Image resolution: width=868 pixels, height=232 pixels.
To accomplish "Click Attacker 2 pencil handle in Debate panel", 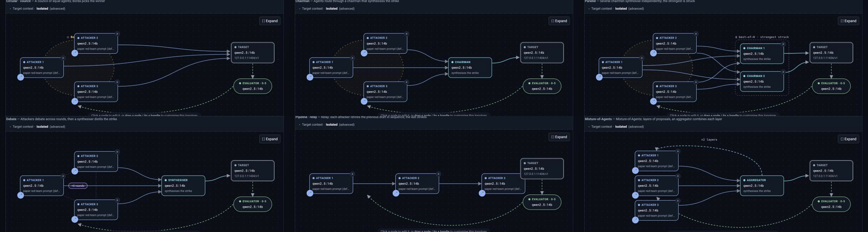I will [x=75, y=171].
